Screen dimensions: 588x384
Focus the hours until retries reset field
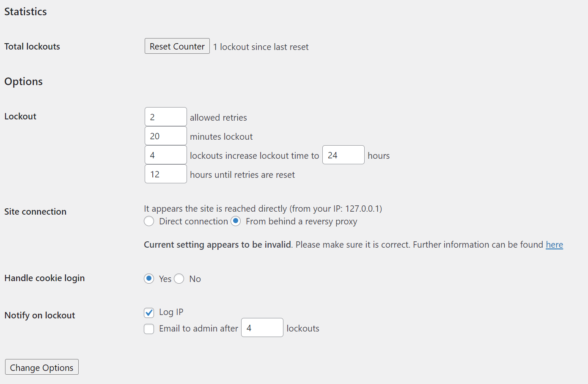165,174
